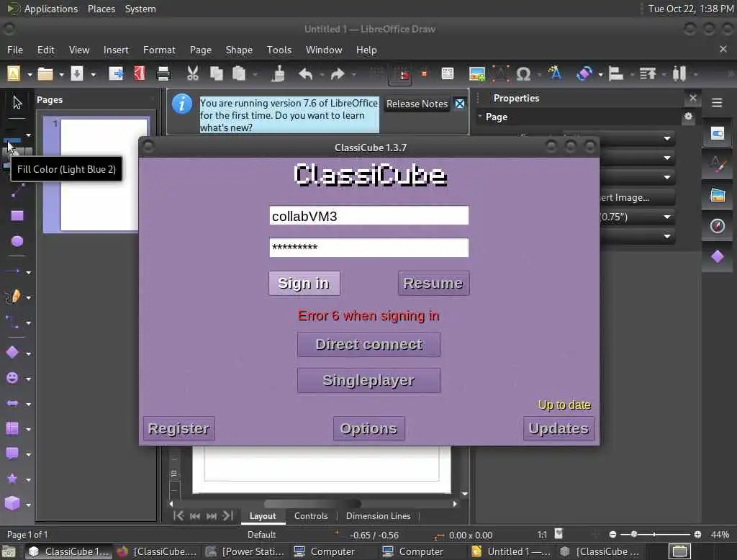Click Direct connect in ClassiCube launcher
This screenshot has height=560, width=737.
[x=369, y=344]
